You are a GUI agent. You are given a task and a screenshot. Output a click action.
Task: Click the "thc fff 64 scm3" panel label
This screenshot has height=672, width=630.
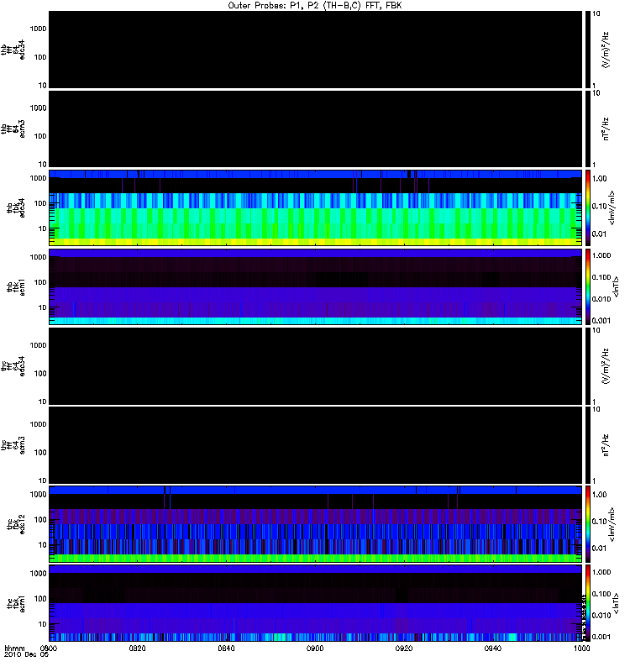click(x=13, y=445)
